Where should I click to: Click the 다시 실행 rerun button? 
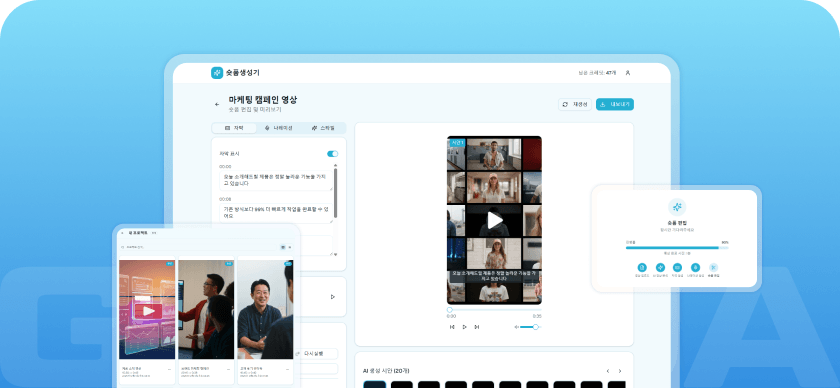[x=317, y=354]
